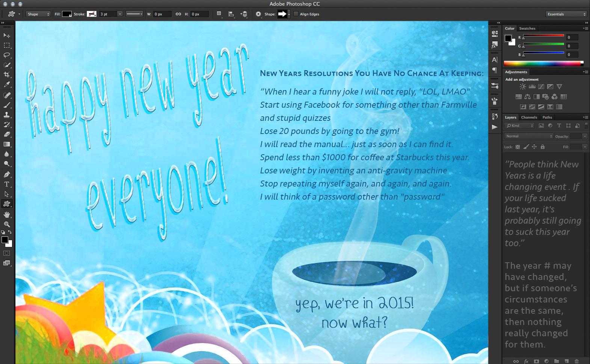This screenshot has width=590, height=364.
Task: Select the Brush tool
Action: click(7, 105)
